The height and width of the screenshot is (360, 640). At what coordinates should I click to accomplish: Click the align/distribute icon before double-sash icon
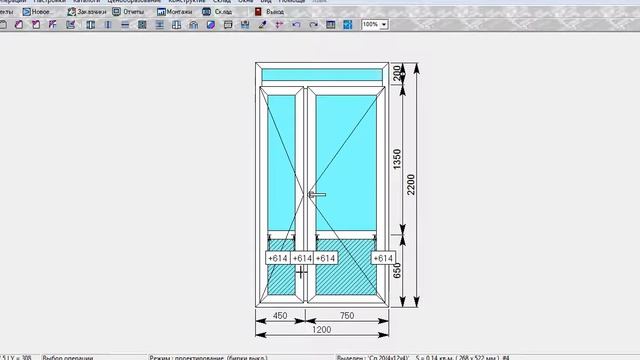(x=160, y=25)
